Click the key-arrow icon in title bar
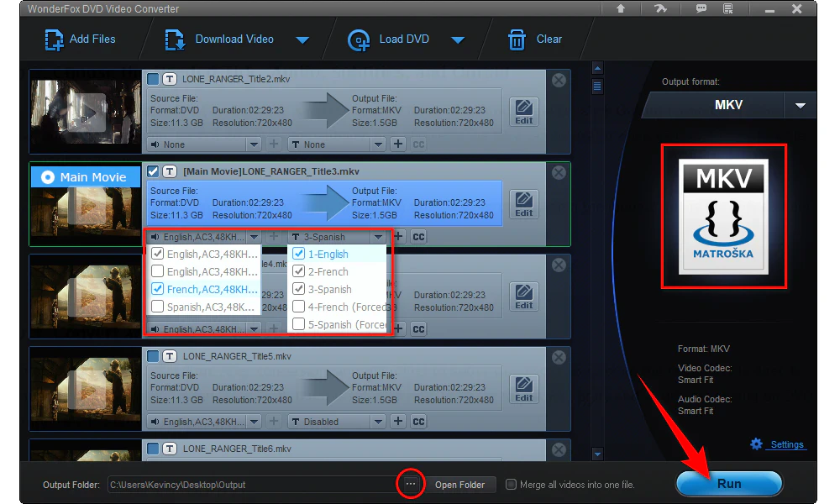 [660, 8]
